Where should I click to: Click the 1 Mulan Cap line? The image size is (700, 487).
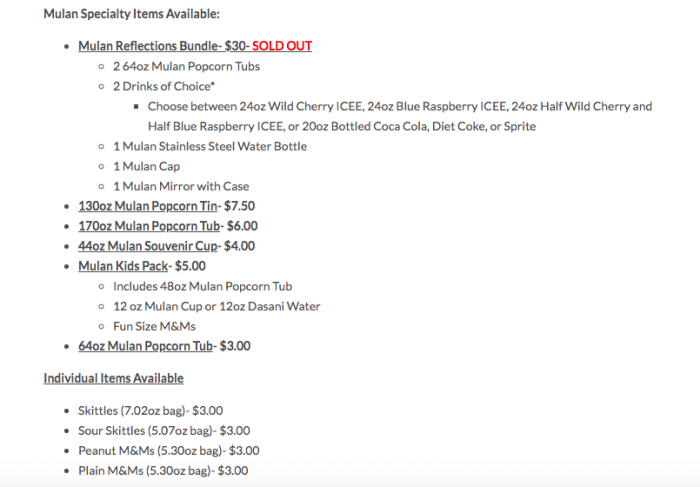point(146,166)
